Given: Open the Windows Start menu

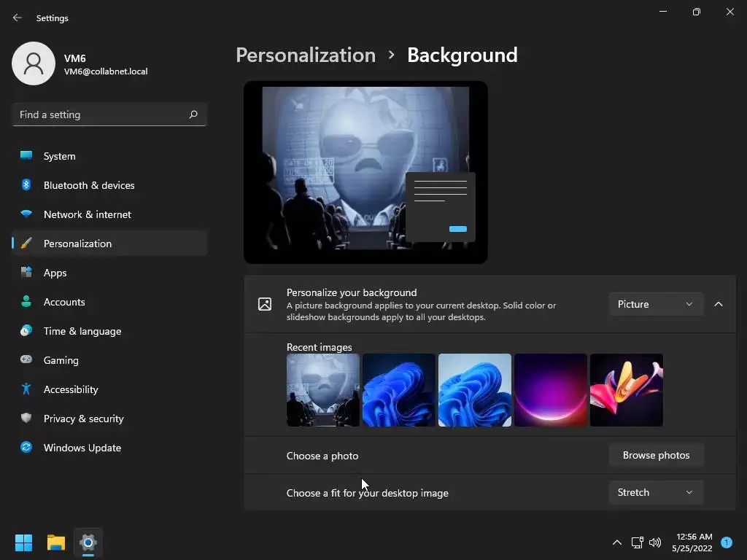Looking at the screenshot, I should click(23, 542).
